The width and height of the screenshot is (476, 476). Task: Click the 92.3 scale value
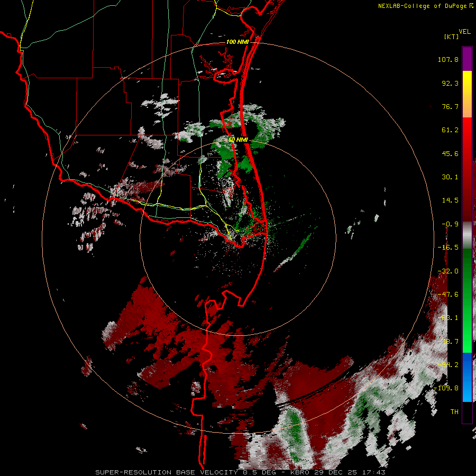click(x=450, y=83)
